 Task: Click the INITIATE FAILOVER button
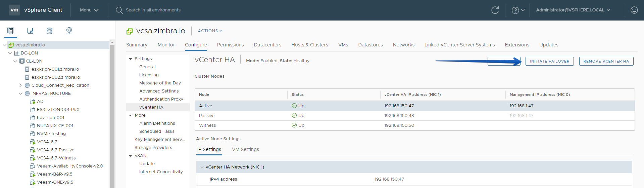(x=549, y=61)
